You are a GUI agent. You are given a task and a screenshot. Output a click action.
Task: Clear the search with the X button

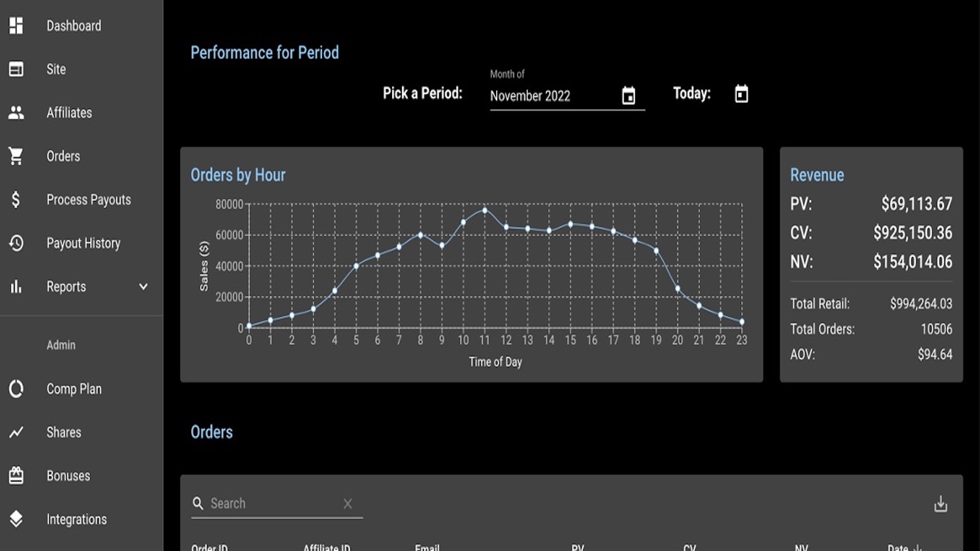click(347, 503)
